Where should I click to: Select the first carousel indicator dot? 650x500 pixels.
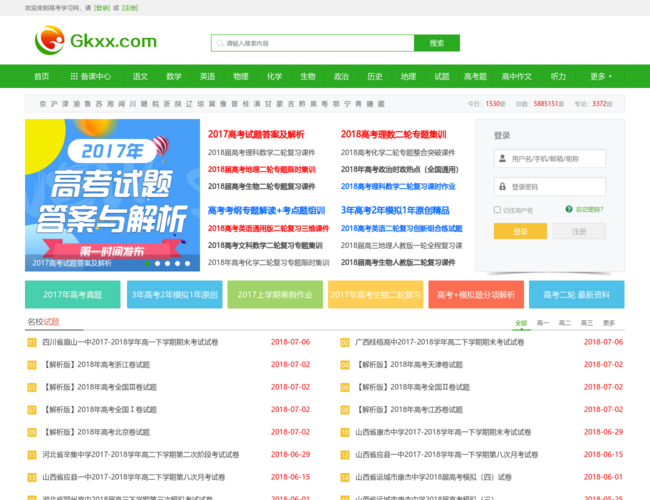click(x=148, y=263)
